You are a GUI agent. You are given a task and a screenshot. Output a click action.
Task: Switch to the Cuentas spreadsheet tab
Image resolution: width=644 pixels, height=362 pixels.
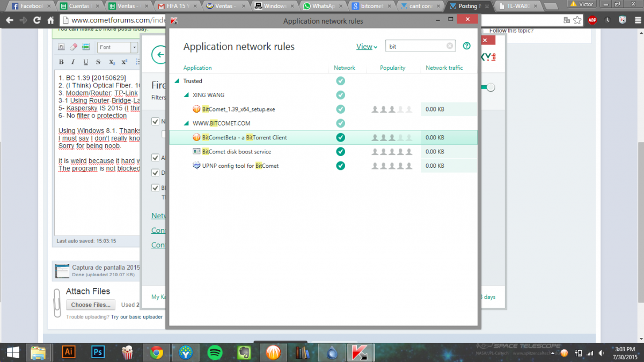pyautogui.click(x=80, y=6)
